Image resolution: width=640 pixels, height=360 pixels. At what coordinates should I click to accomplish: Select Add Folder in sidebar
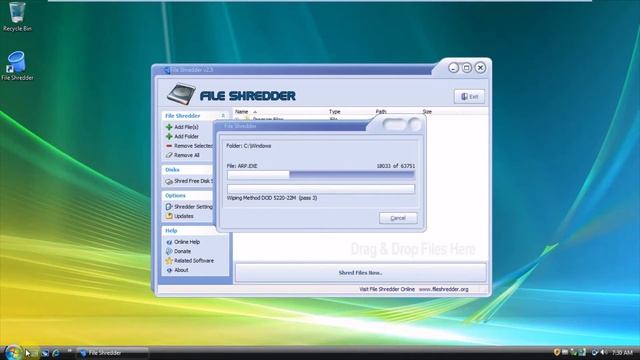[x=186, y=136]
